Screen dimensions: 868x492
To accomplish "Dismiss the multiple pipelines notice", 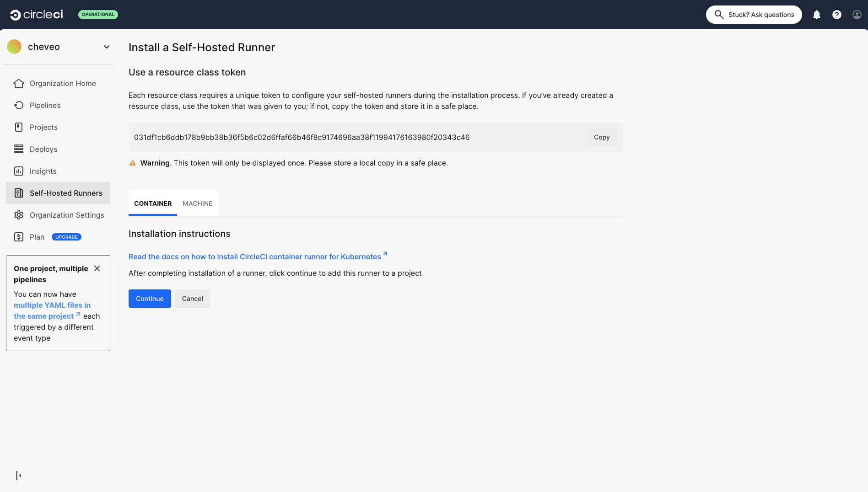I will (97, 268).
